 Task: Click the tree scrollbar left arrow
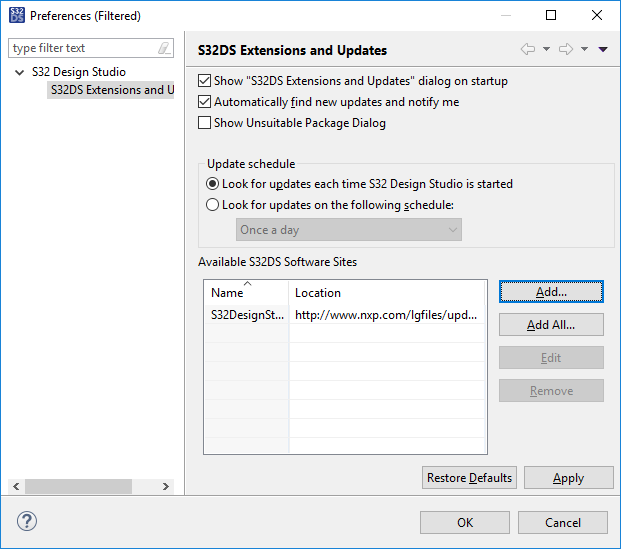16,486
